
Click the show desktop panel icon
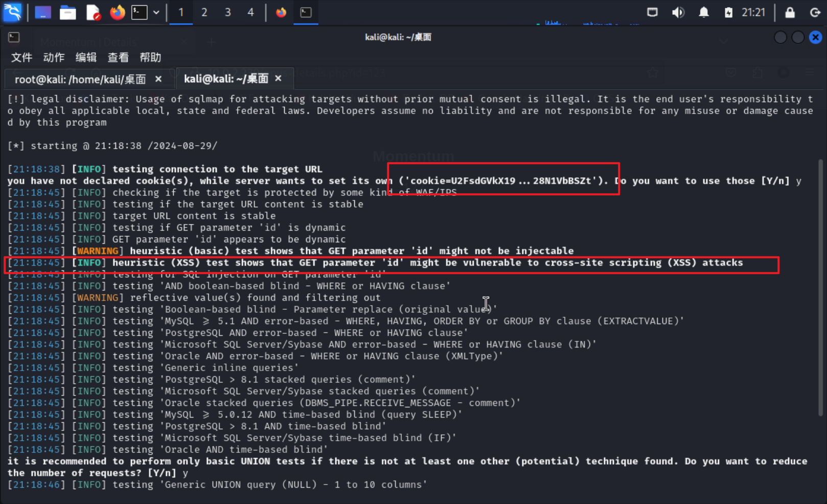43,12
